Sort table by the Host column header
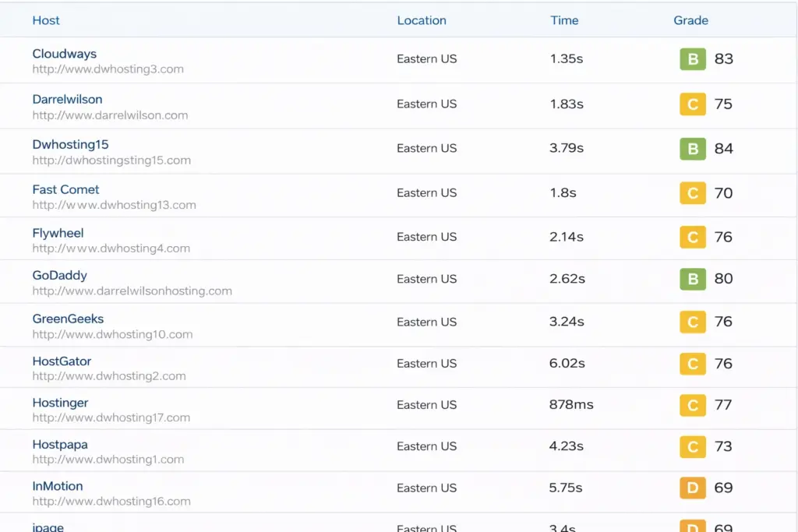This screenshot has width=798, height=532. [46, 20]
